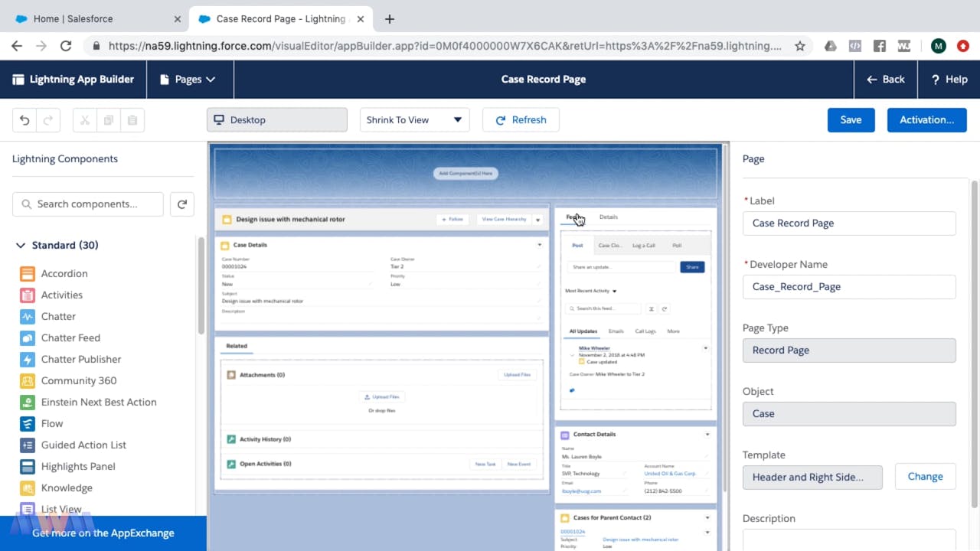Select the Highlights Panel component icon
This screenshot has height=551, width=980.
point(28,466)
